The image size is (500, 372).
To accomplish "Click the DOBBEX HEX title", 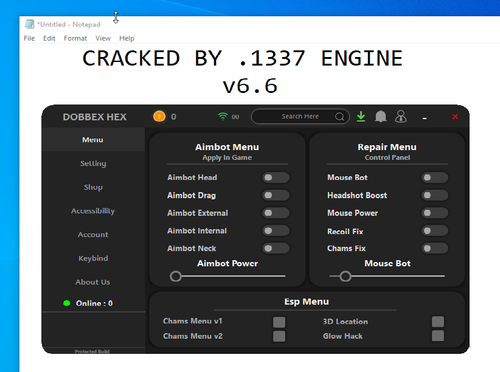I will (x=95, y=117).
